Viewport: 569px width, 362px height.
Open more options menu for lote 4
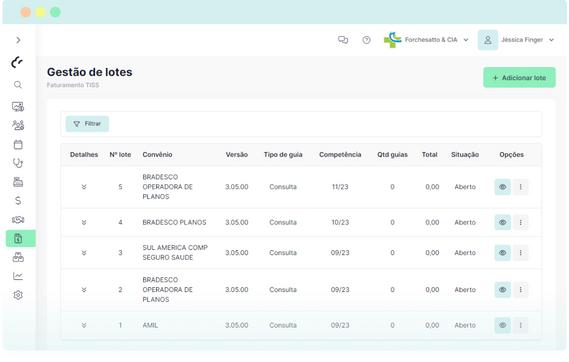pos(521,222)
